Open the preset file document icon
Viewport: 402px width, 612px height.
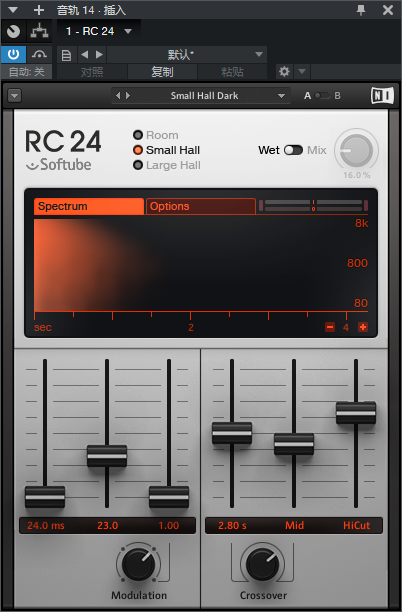(x=66, y=55)
